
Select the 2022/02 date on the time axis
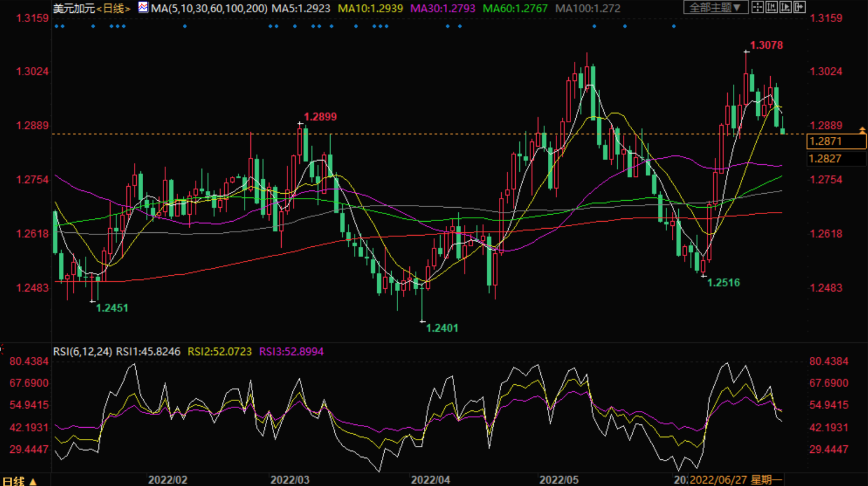point(168,480)
